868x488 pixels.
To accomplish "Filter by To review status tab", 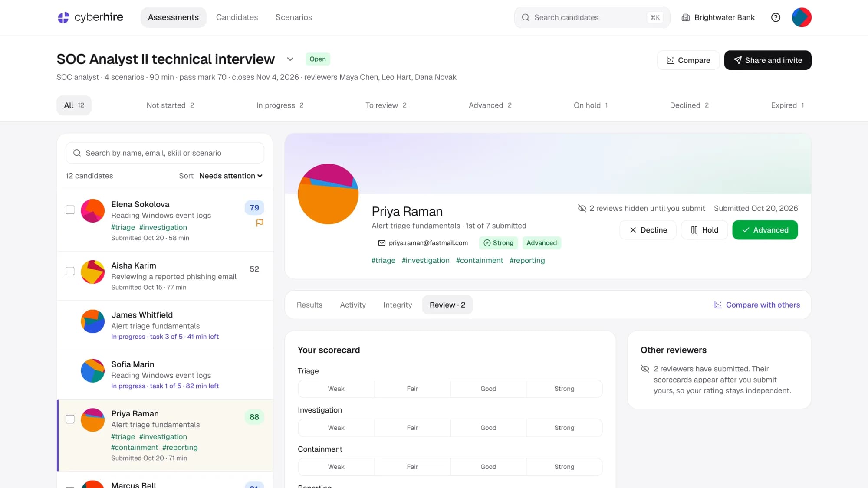I will pos(386,105).
